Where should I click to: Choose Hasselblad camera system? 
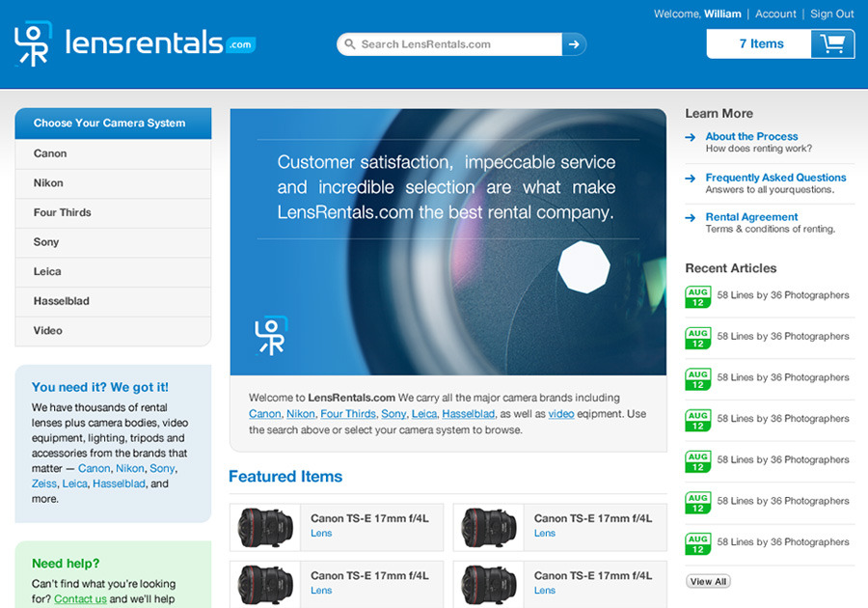113,301
